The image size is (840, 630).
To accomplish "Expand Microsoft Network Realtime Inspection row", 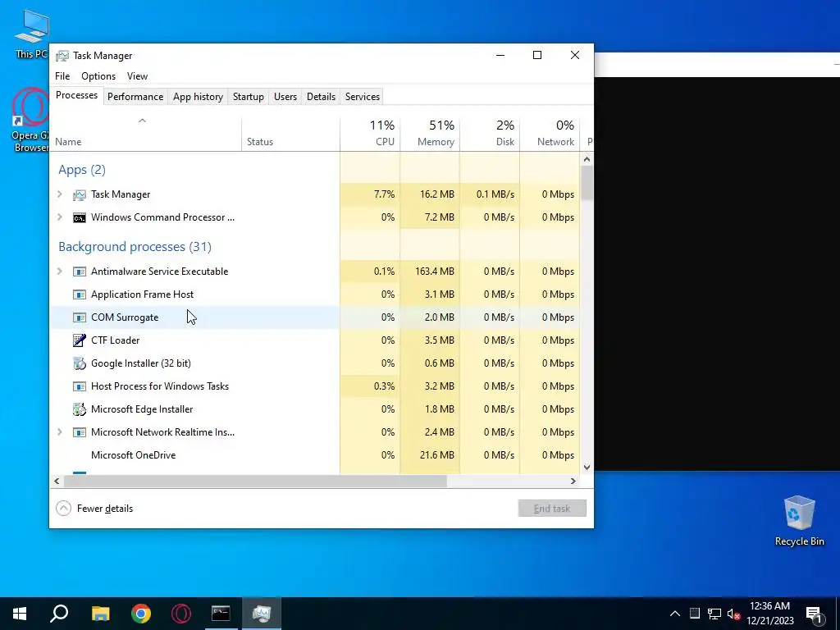I will [59, 432].
